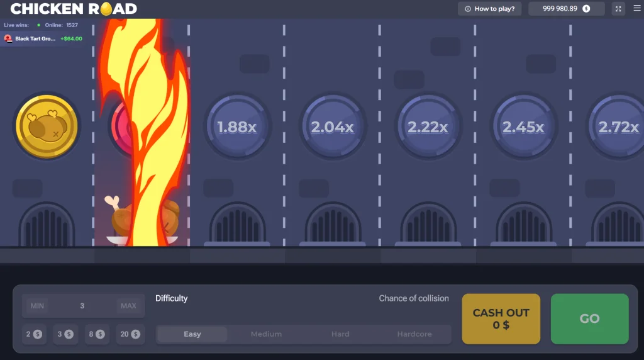
Task: Click the green online status dot
Action: [38, 25]
